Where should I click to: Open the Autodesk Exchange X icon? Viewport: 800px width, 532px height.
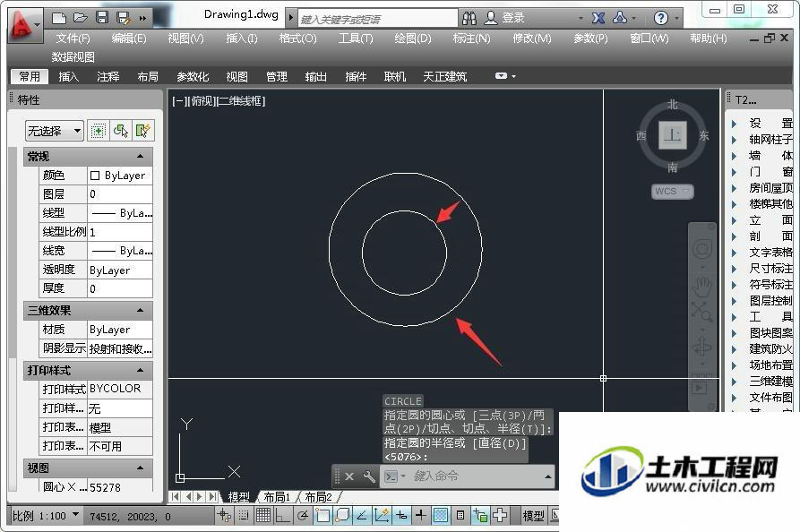pyautogui.click(x=598, y=19)
